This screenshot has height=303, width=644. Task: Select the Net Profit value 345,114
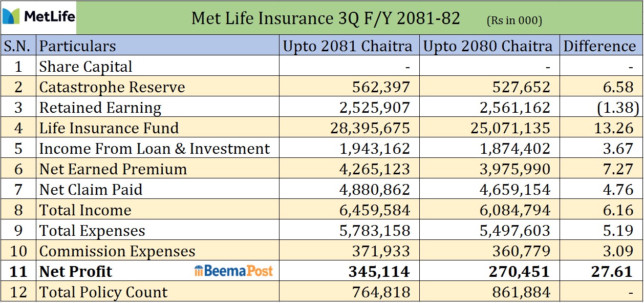click(x=380, y=272)
